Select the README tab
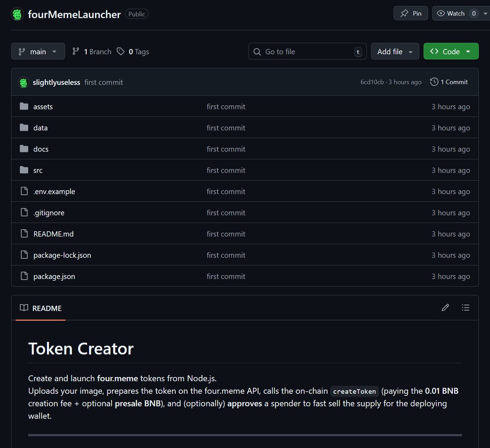Image resolution: width=490 pixels, height=448 pixels. click(x=41, y=308)
